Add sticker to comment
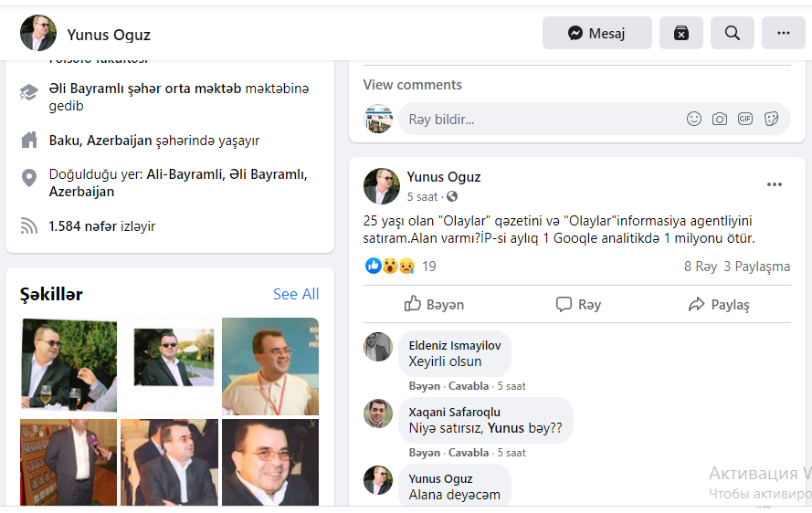812x513 pixels. 771,119
